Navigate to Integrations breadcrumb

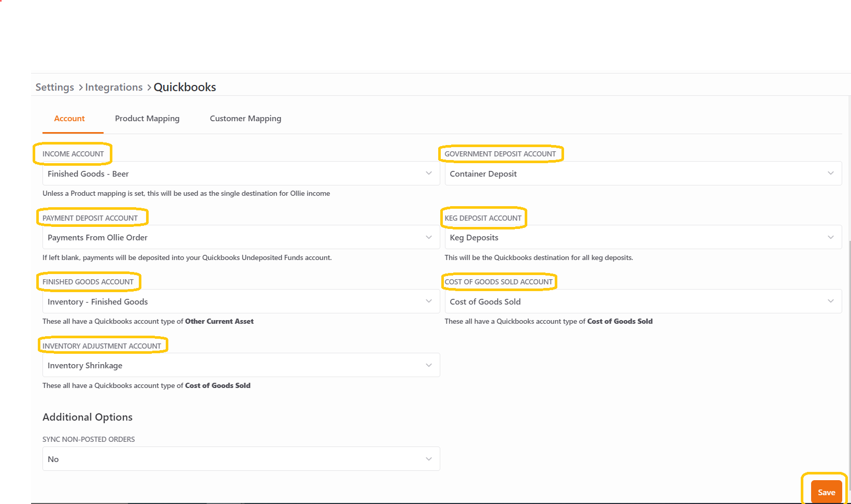click(x=114, y=87)
